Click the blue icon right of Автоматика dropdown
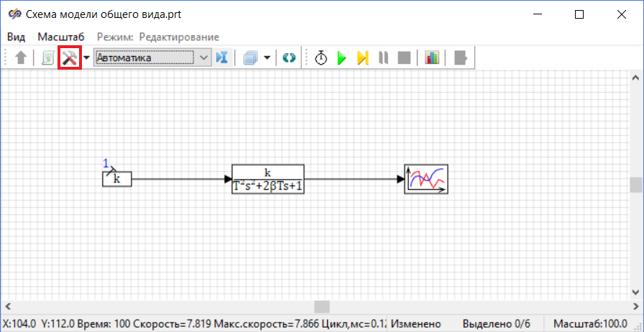The height and width of the screenshot is (332, 644). [222, 57]
